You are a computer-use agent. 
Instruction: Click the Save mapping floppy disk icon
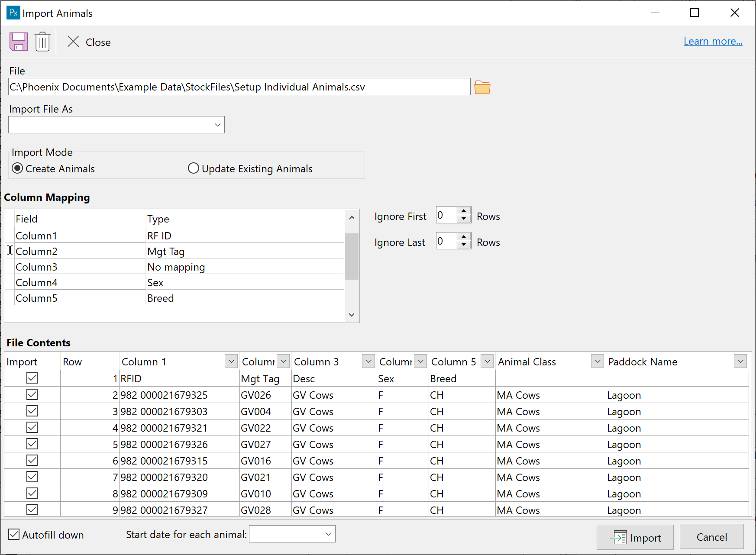pos(19,42)
